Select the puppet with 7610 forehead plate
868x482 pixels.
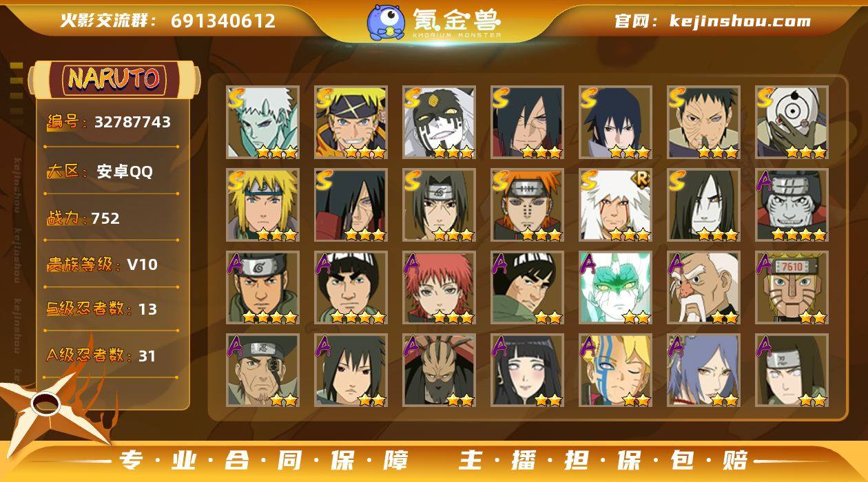tap(792, 288)
